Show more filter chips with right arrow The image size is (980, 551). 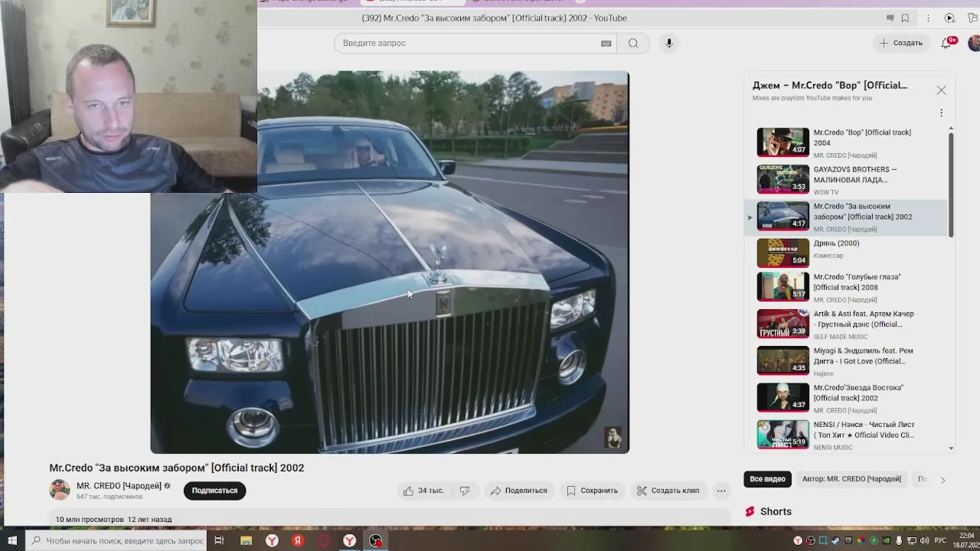(x=942, y=480)
